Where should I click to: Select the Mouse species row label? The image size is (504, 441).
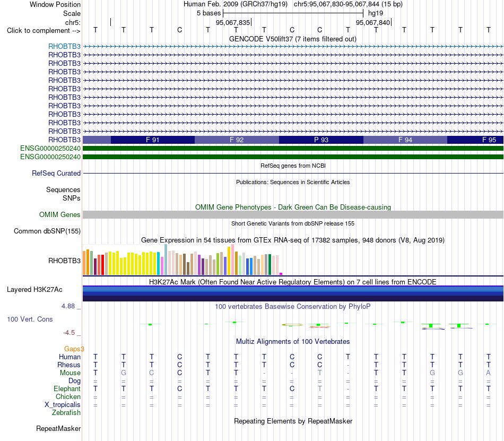point(70,373)
